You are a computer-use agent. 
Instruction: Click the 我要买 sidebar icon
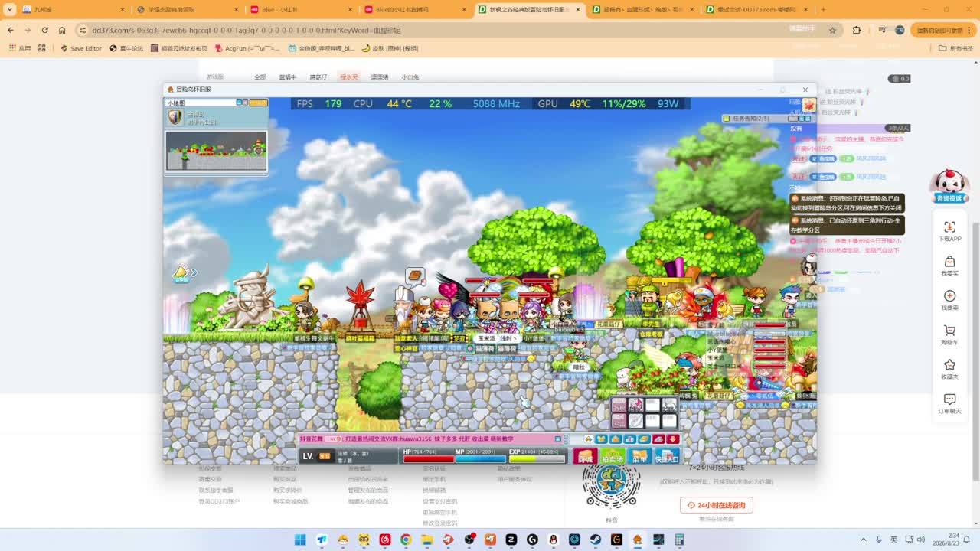click(x=950, y=266)
